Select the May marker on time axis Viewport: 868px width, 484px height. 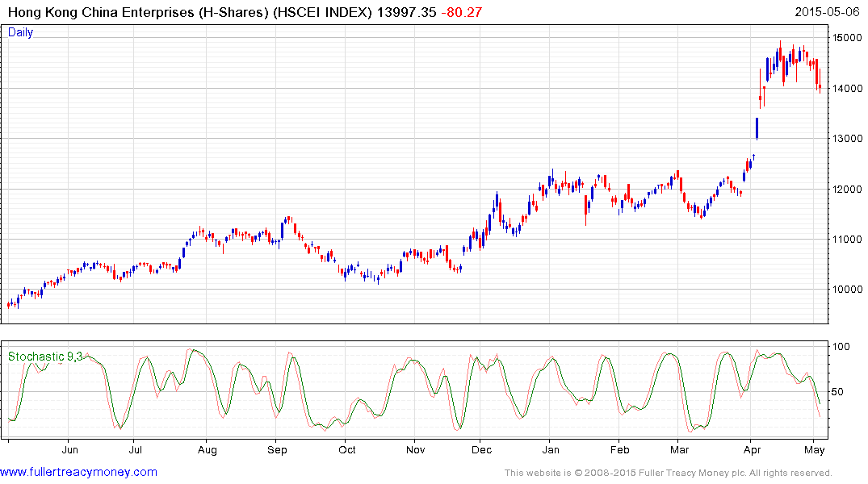(x=815, y=450)
